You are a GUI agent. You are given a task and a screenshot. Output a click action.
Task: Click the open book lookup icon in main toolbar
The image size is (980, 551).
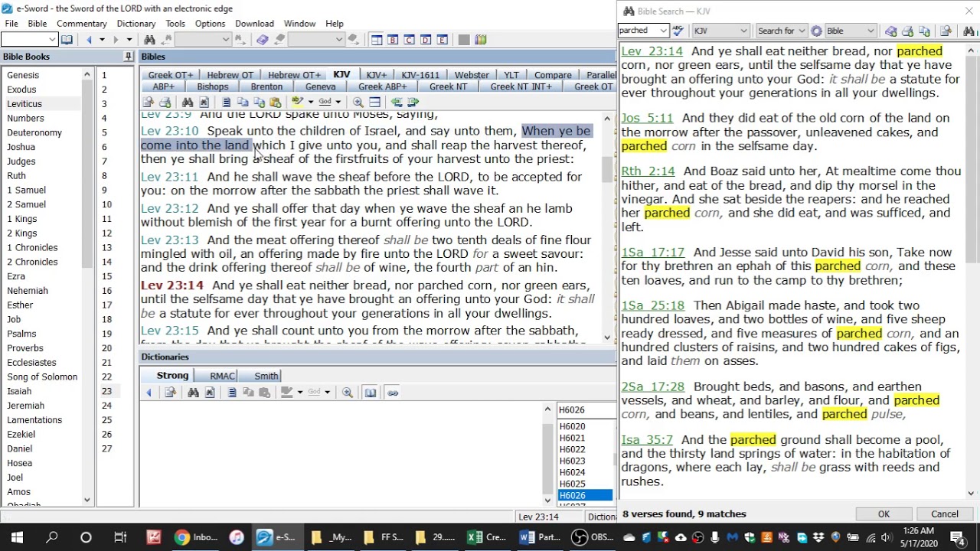click(x=67, y=40)
